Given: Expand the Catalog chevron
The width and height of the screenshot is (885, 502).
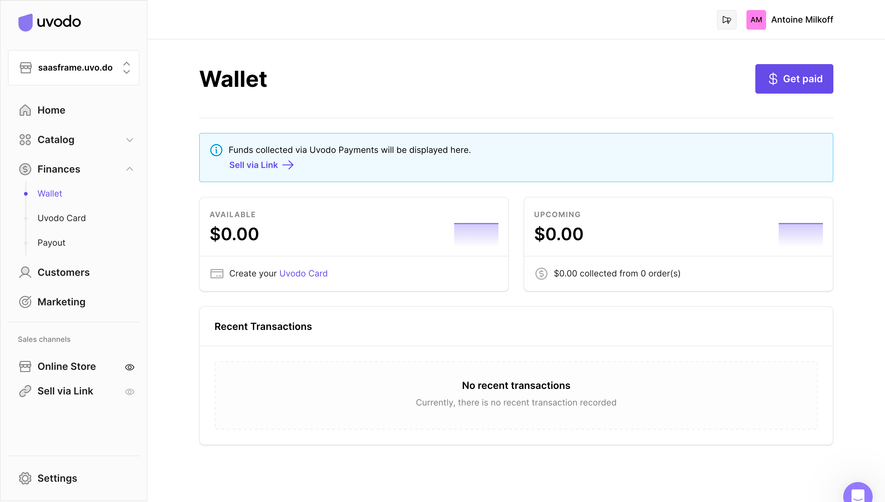Looking at the screenshot, I should click(129, 140).
